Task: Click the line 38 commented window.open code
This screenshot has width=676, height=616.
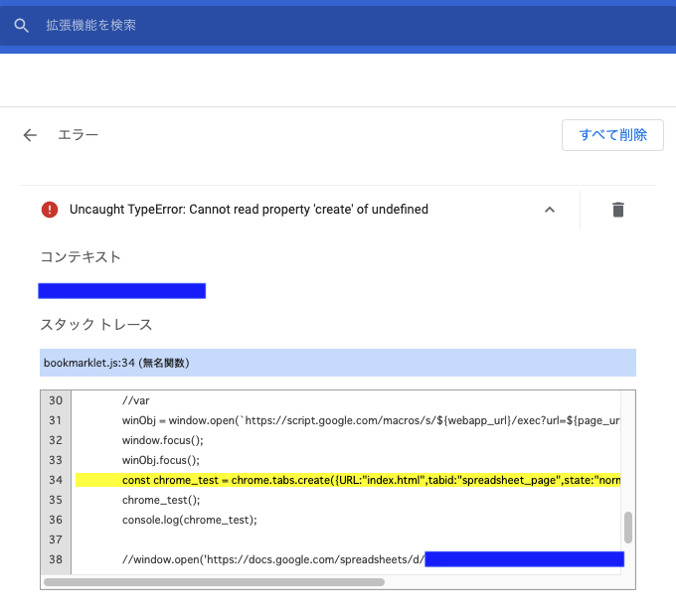Action: (x=273, y=559)
